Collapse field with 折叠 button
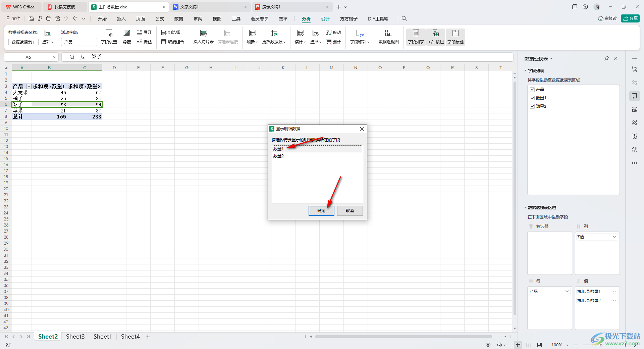 coord(144,42)
